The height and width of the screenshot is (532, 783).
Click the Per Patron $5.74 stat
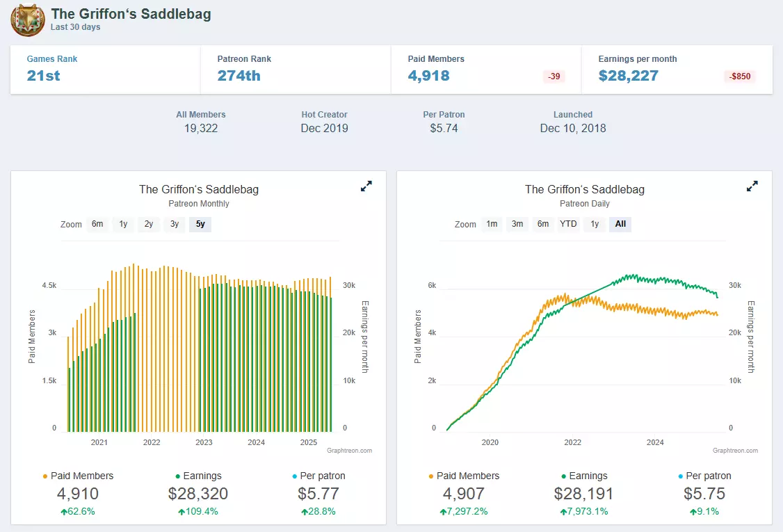pyautogui.click(x=444, y=122)
